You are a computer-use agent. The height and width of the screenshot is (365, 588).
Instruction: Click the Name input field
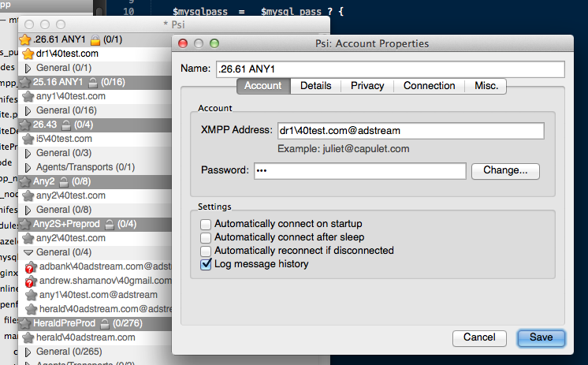tap(390, 69)
